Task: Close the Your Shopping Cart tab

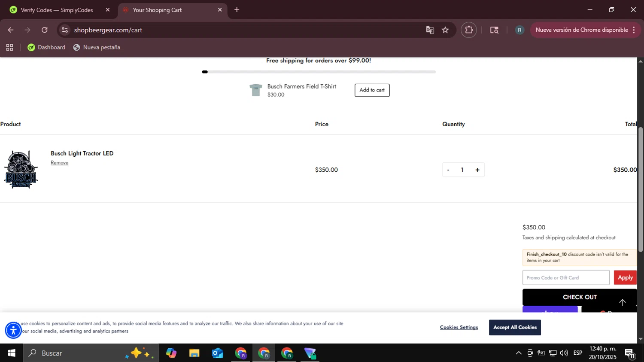Action: click(220, 10)
